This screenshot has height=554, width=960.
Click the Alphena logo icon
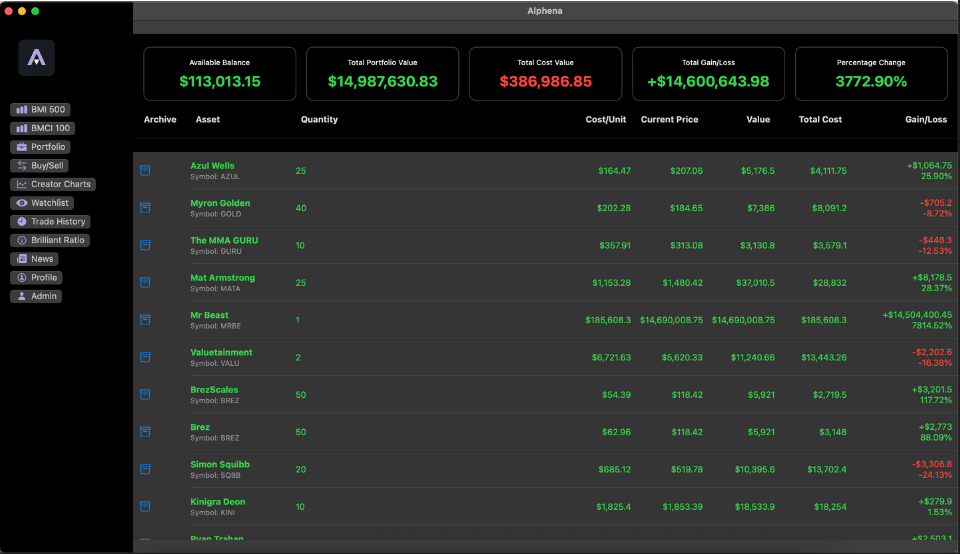(36, 58)
